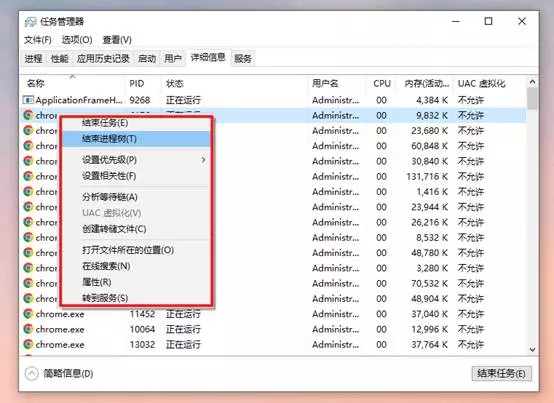The height and width of the screenshot is (403, 554).
Task: Click the 结束任务(E) button at bottom
Action: tap(501, 373)
